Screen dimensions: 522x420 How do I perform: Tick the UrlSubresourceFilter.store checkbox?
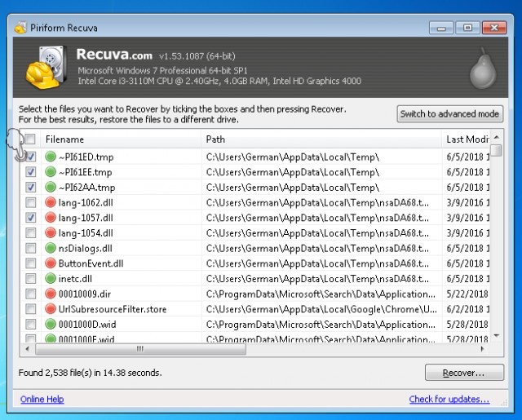click(31, 309)
